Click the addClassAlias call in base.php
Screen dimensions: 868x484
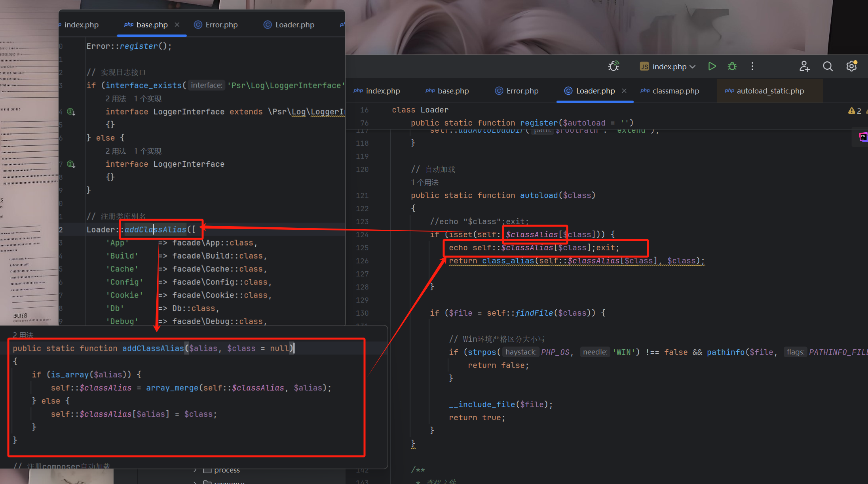coord(155,229)
